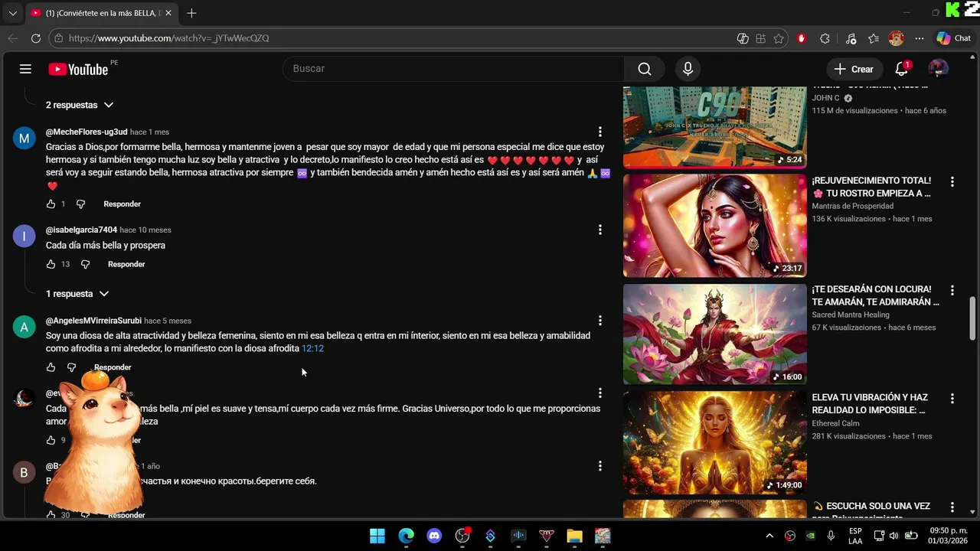This screenshot has height=551, width=980.
Task: Open a new browser tab
Action: [191, 13]
